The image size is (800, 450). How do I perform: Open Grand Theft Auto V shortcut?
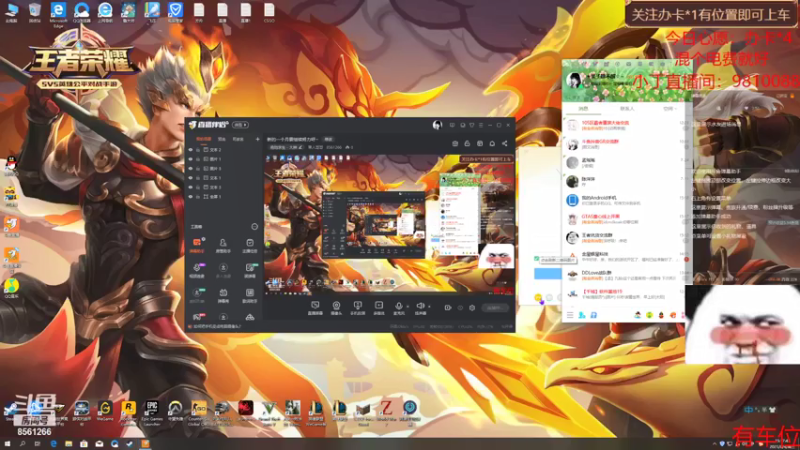(x=269, y=412)
